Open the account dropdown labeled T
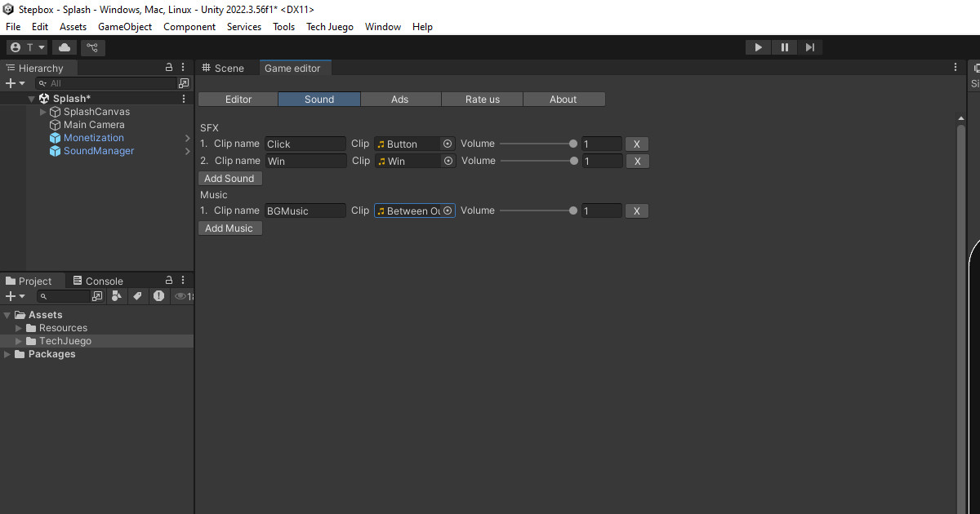 pos(27,47)
